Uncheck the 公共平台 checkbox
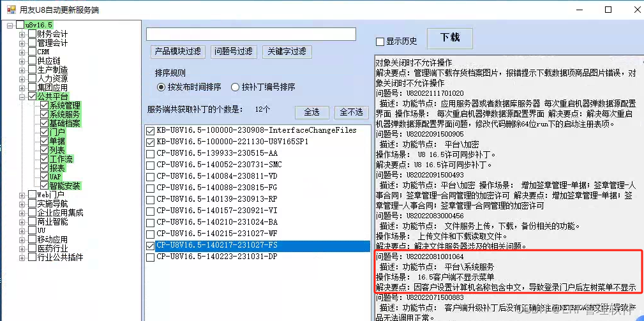The height and width of the screenshot is (321, 644). [32, 97]
